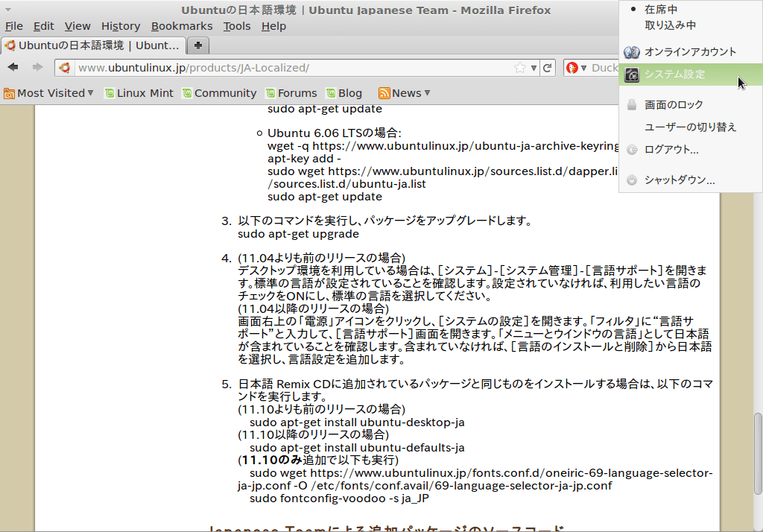
Task: Open the View menu
Action: point(77,26)
